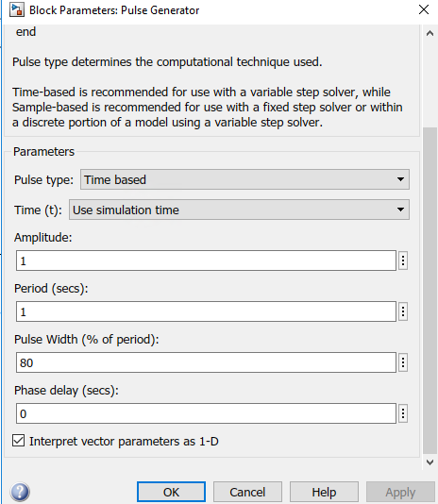Click the Simulink block icon in title bar

click(x=16, y=9)
